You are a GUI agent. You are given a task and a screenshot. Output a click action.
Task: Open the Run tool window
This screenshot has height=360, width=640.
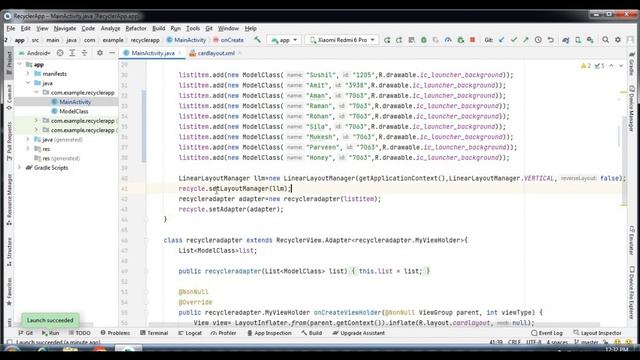(51, 333)
